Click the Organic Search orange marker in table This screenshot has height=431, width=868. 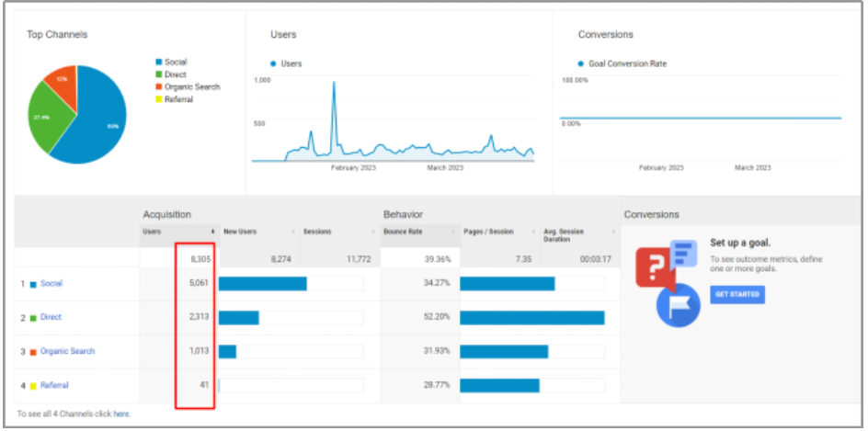(x=34, y=352)
